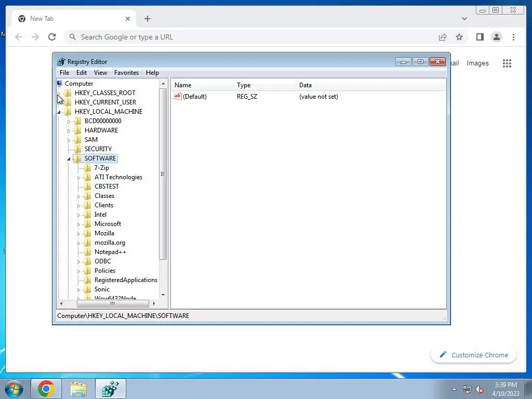The height and width of the screenshot is (399, 532).
Task: Open Chrome's tab search dropdown
Action: pyautogui.click(x=464, y=19)
